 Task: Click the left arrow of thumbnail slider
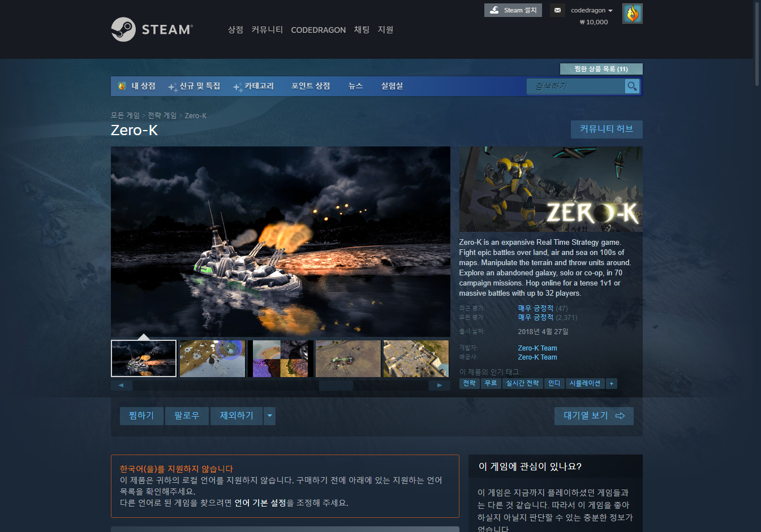[121, 385]
